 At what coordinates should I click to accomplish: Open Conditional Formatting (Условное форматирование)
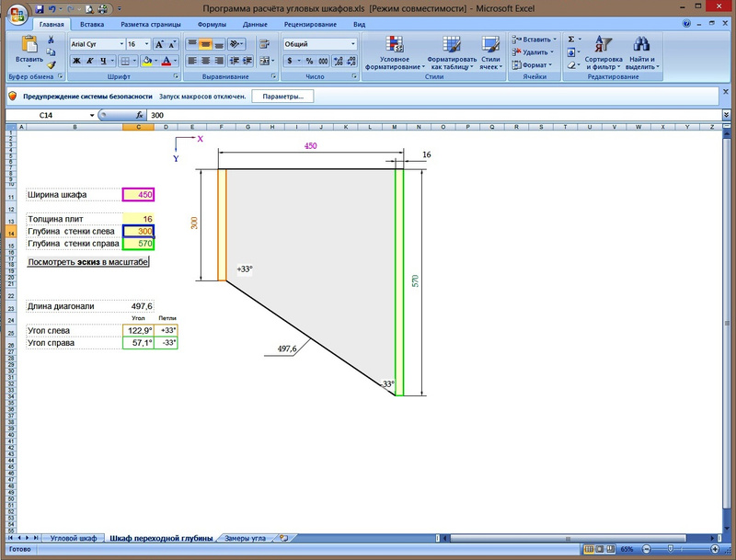coord(396,53)
